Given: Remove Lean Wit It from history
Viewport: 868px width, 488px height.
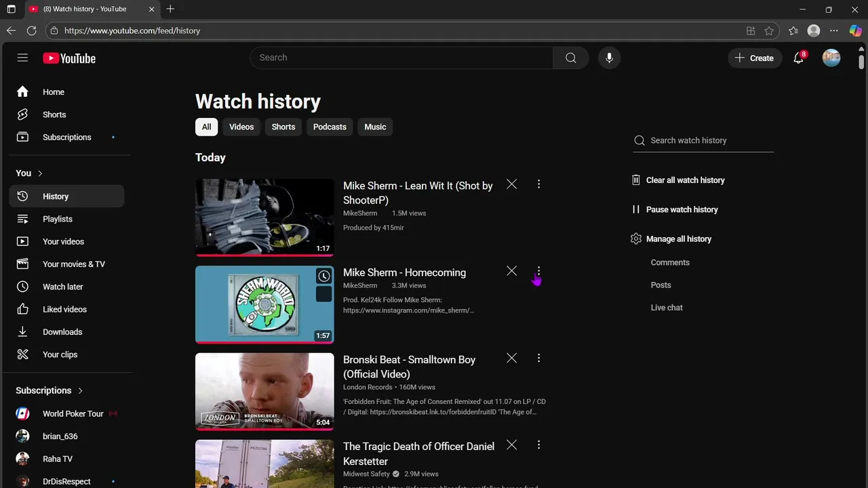Looking at the screenshot, I should tap(512, 184).
